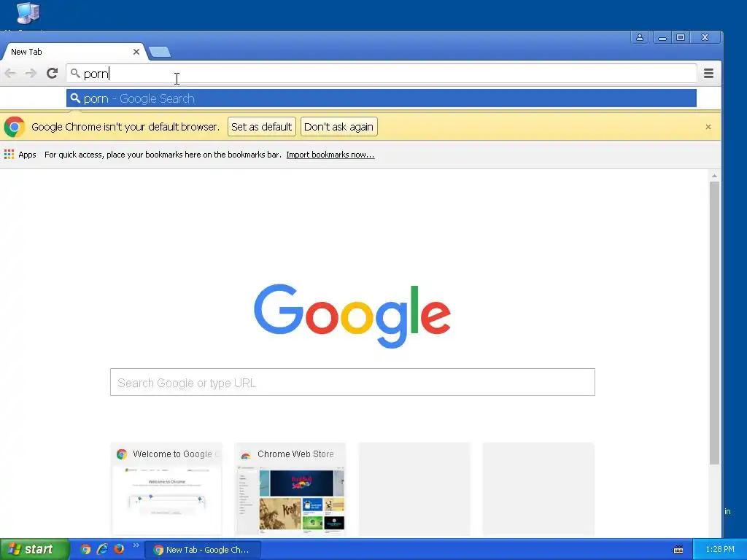Choose the 'porn - Google Search' suggestion
Viewport: 747px width, 560px height.
pos(381,98)
